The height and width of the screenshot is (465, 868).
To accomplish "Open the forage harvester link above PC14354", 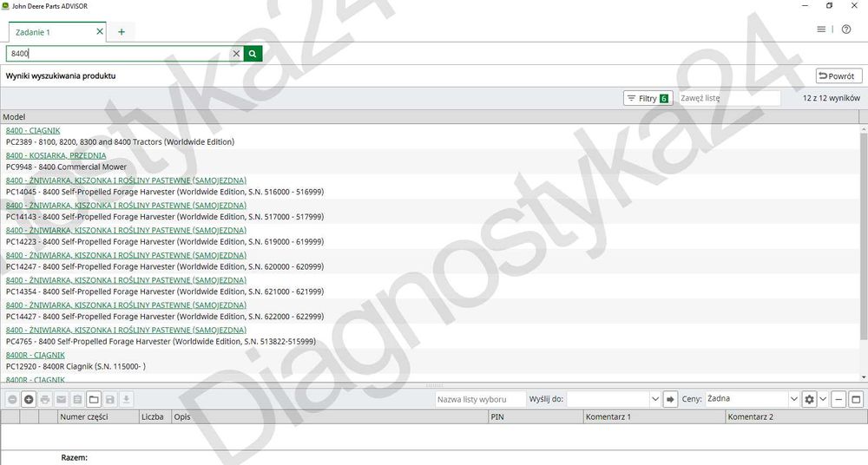I will pos(126,280).
